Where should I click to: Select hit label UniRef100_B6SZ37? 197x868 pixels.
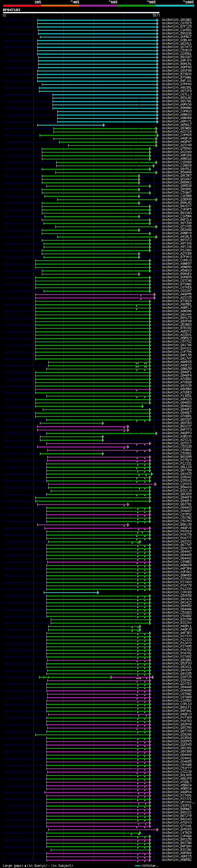pos(177,426)
